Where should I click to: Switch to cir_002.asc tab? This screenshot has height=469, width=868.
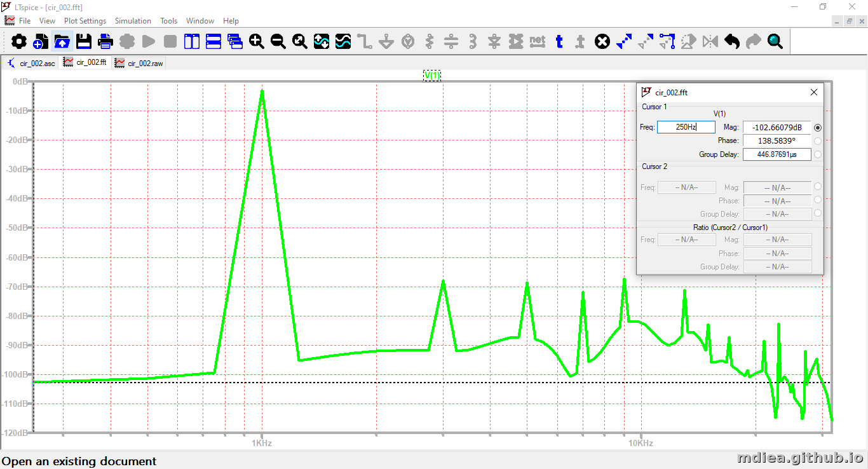coord(31,63)
